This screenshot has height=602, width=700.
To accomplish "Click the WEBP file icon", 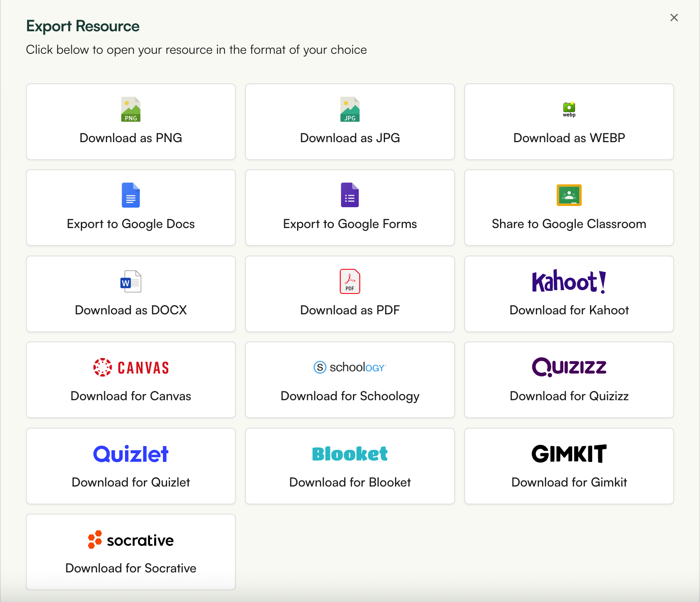I will click(x=569, y=109).
